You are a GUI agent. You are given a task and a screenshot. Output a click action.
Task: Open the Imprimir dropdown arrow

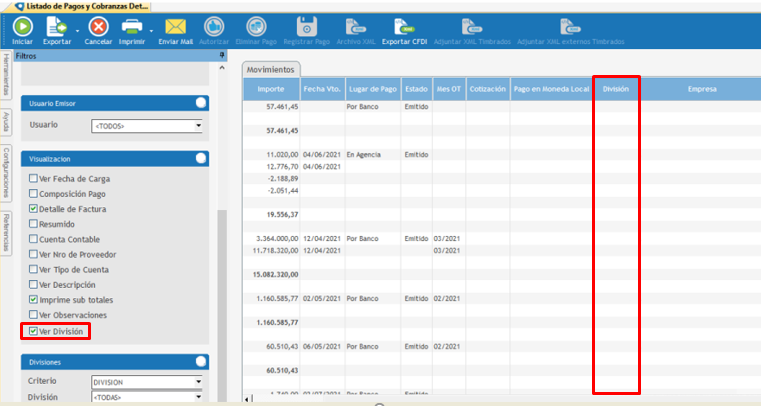pos(151,31)
